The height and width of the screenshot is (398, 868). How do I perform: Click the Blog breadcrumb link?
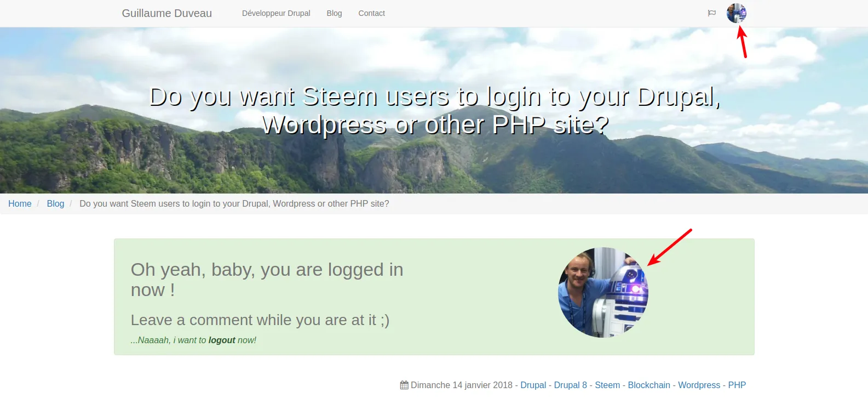55,203
